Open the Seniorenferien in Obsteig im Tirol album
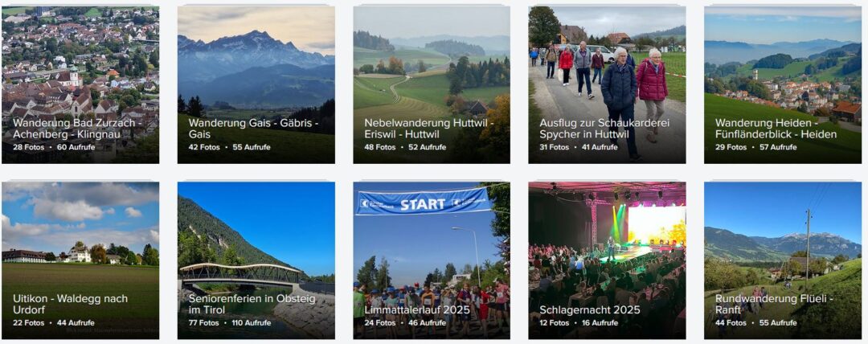Viewport: 868px width, 344px height. pyautogui.click(x=256, y=260)
